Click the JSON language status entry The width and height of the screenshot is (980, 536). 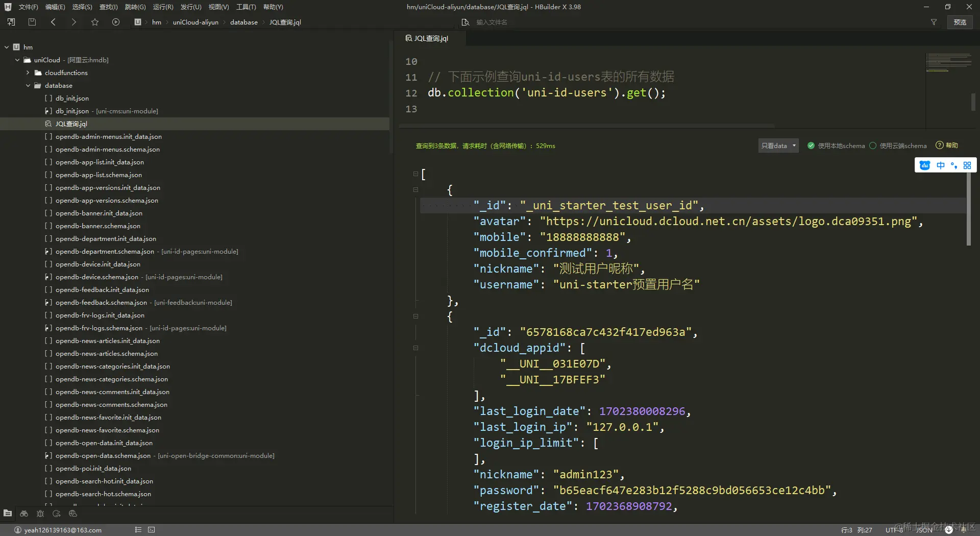(x=924, y=530)
